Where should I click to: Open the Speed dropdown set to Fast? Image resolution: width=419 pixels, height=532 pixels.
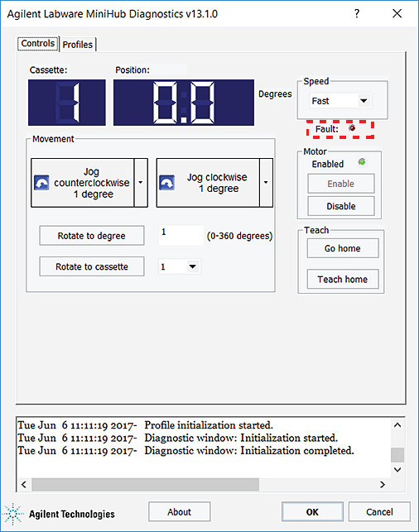pos(340,101)
